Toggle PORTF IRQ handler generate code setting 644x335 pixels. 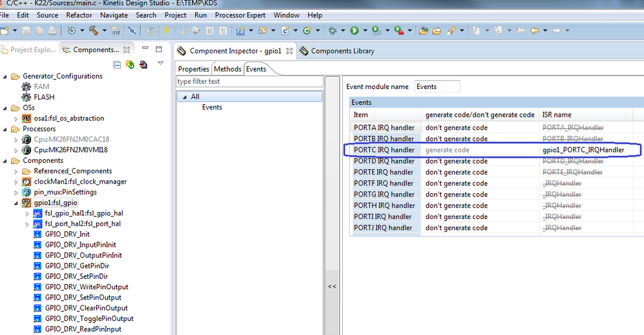tap(480, 183)
